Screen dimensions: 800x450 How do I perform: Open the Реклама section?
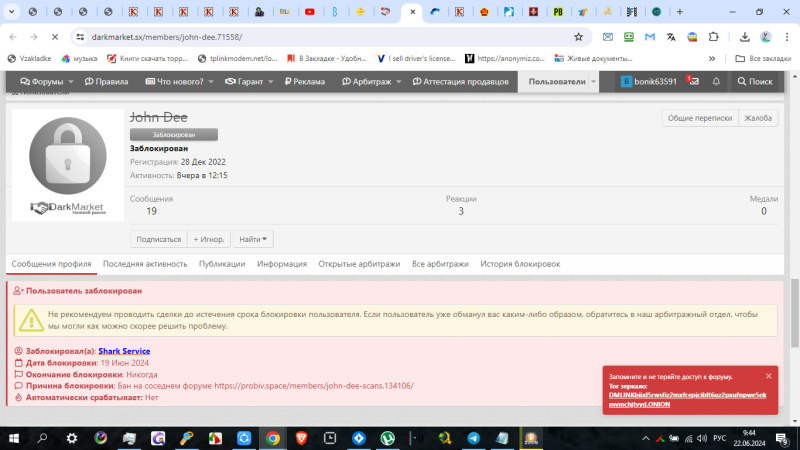[x=305, y=81]
